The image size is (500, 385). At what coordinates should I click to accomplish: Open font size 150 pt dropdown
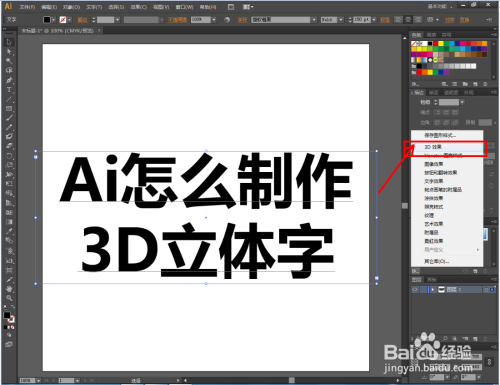(374, 20)
